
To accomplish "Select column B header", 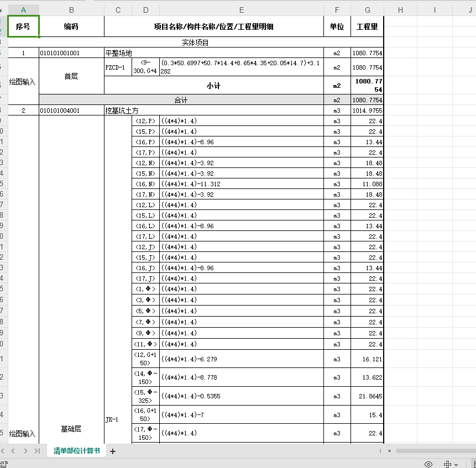I will [71, 10].
